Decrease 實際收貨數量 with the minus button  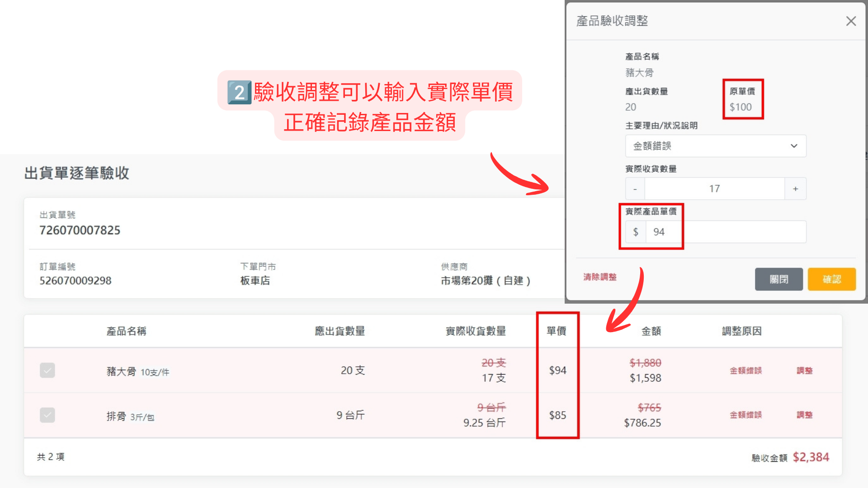tap(635, 189)
